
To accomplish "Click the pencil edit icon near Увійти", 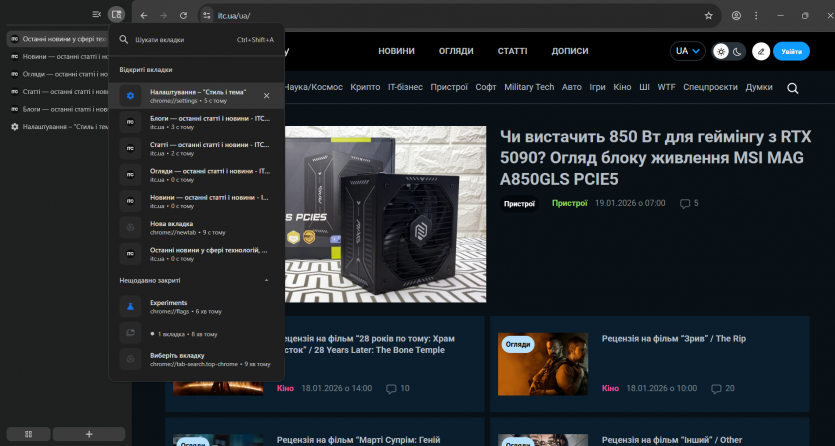I will (761, 52).
